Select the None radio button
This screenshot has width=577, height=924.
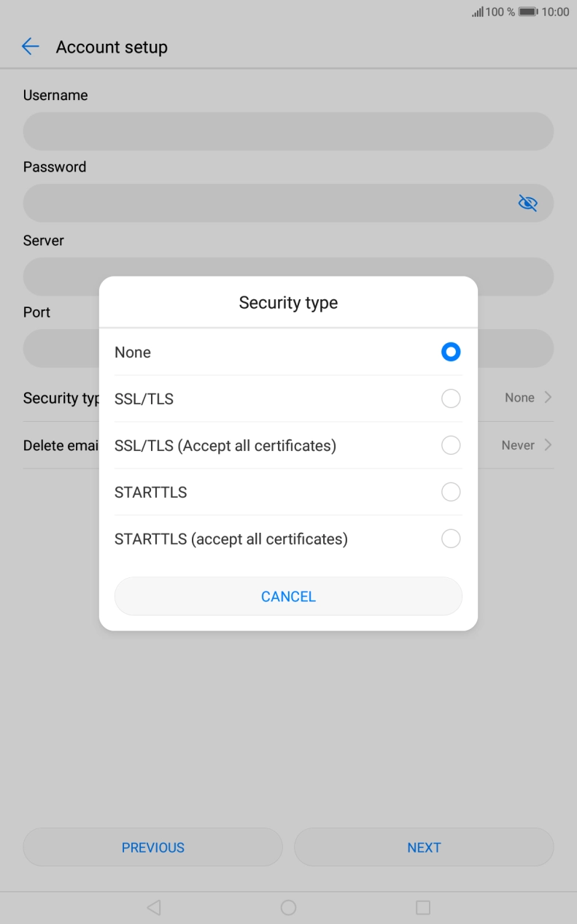tap(451, 352)
